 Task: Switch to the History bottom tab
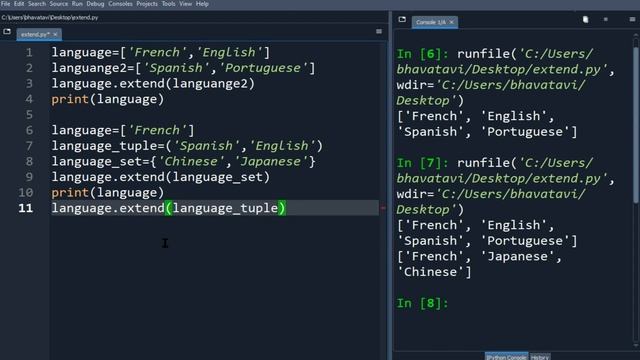coord(540,357)
